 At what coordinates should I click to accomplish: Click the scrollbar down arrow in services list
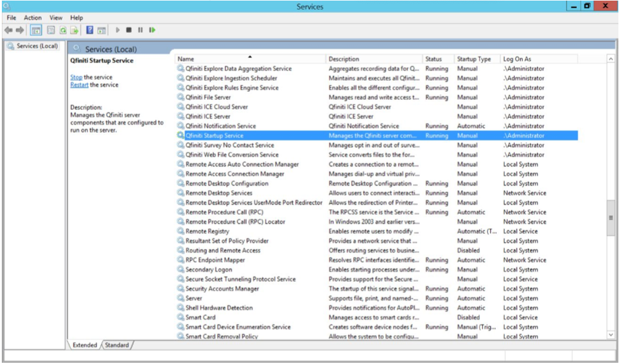pos(612,334)
